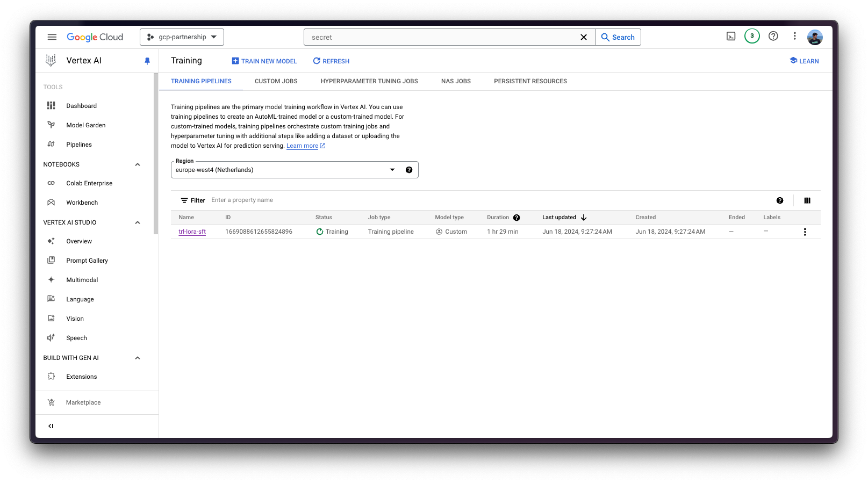868x483 pixels.
Task: Click the Google Cloud logo
Action: (x=95, y=37)
